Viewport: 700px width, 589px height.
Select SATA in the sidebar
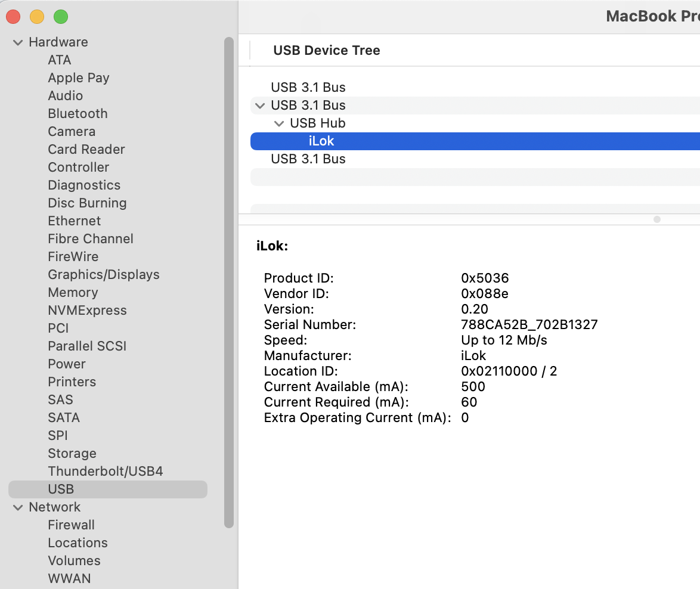tap(64, 417)
